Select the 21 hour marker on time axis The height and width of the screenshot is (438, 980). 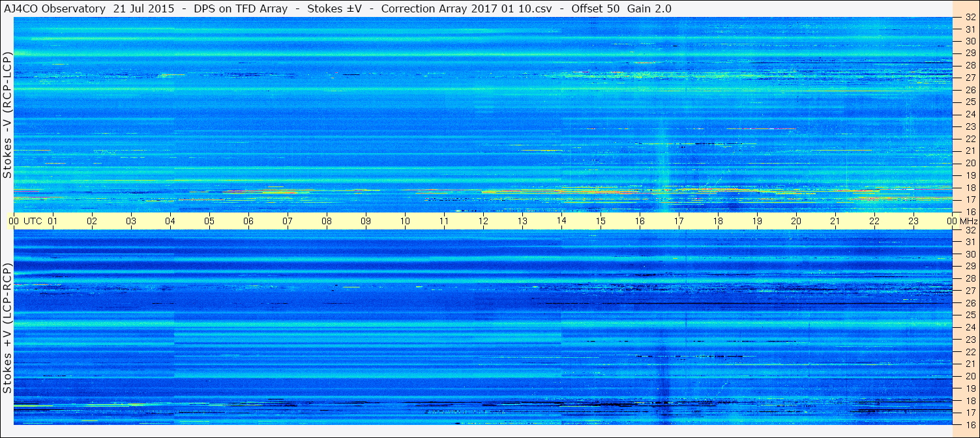click(835, 221)
